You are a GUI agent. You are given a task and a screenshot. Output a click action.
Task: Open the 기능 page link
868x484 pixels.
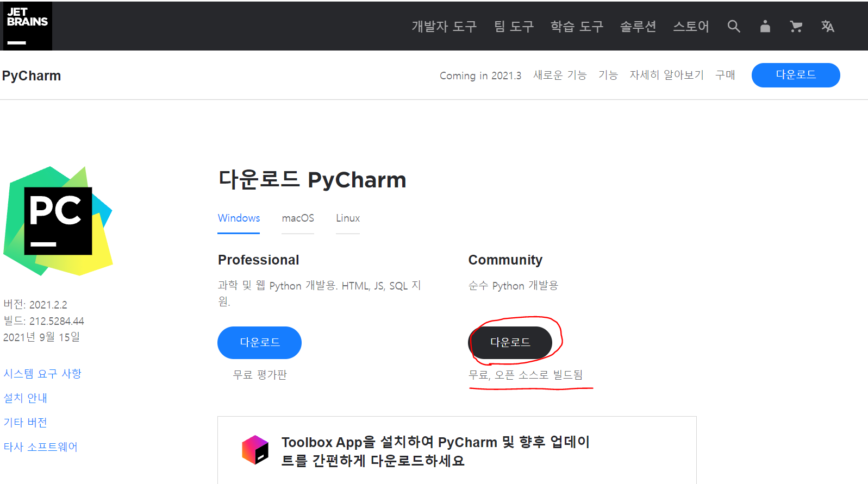[608, 75]
